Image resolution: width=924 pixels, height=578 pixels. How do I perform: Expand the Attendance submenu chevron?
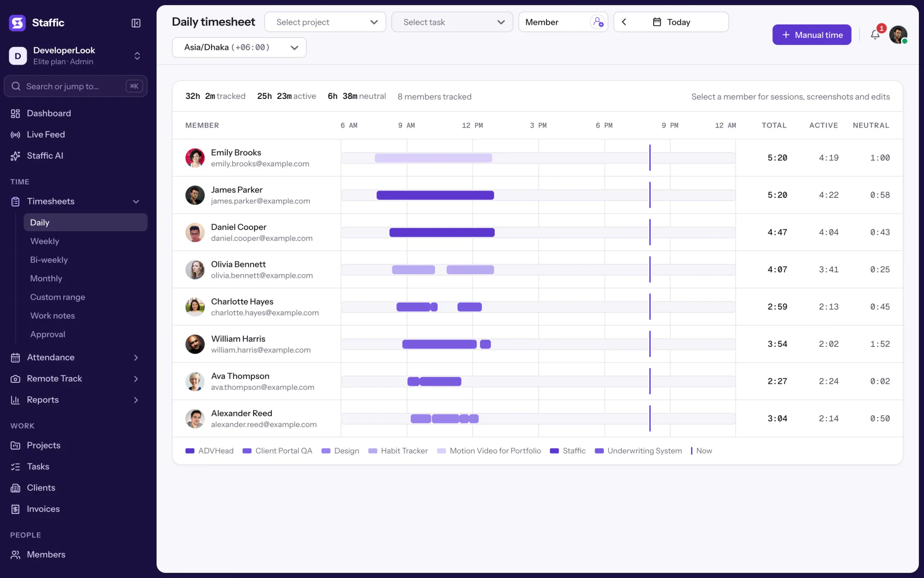pyautogui.click(x=136, y=357)
